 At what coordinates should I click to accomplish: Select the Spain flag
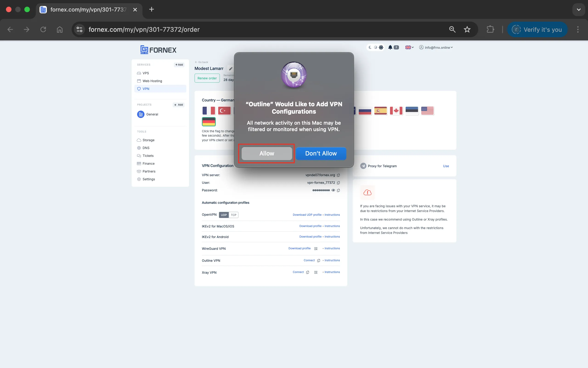point(381,111)
